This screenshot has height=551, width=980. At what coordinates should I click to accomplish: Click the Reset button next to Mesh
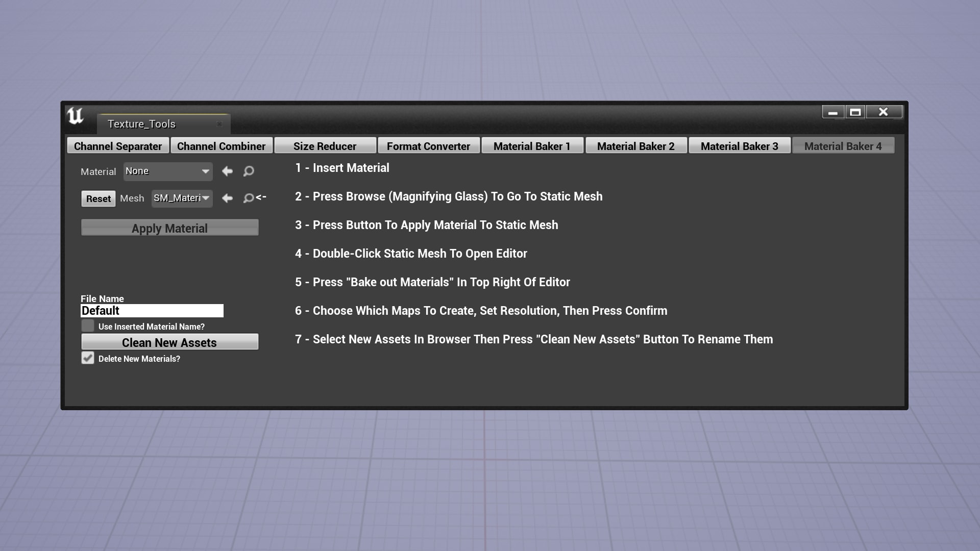click(x=98, y=198)
